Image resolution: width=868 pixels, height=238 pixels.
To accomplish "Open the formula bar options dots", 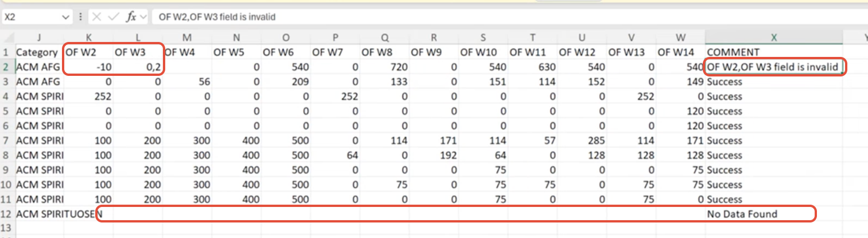I will (80, 17).
